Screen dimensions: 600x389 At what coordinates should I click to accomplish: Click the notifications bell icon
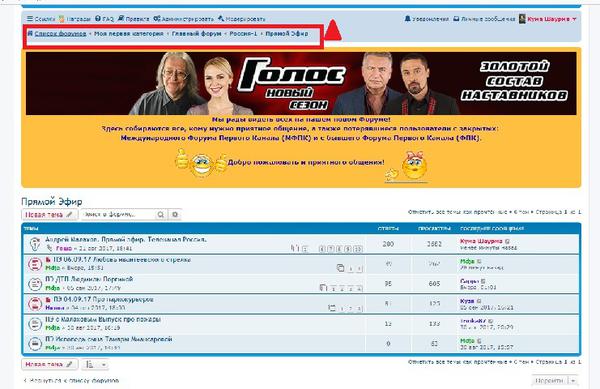pyautogui.click(x=408, y=18)
